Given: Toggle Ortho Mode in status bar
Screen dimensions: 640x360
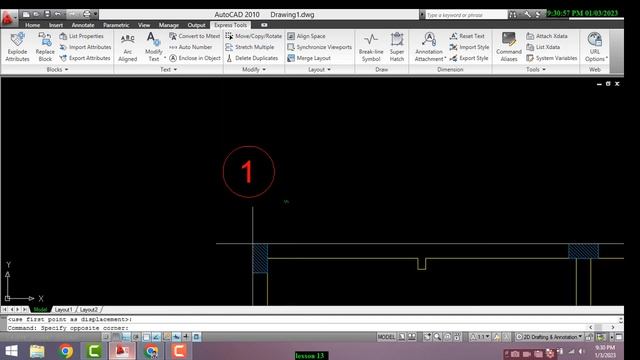Looking at the screenshot, I should pos(126,337).
